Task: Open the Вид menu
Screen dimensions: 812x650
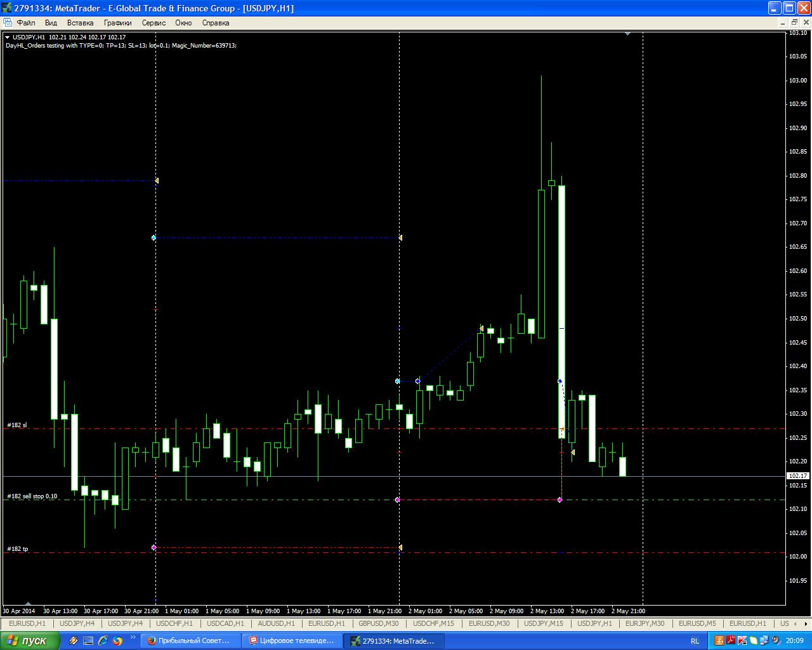Action: click(x=51, y=23)
